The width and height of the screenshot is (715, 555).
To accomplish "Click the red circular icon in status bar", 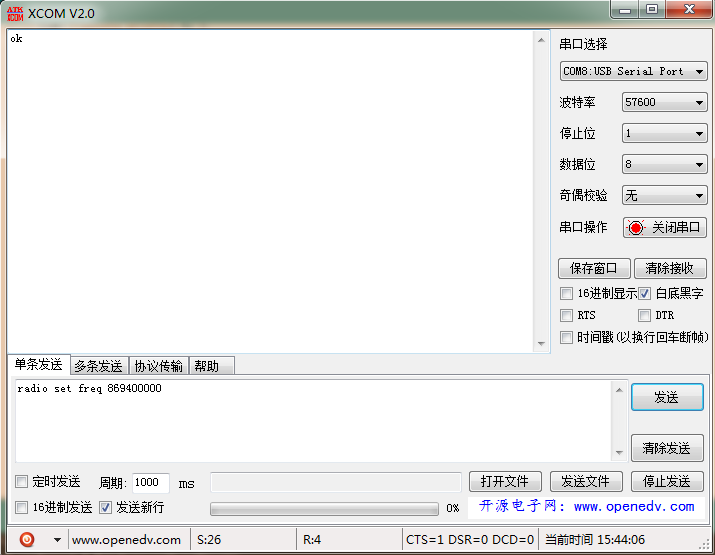I will click(x=27, y=539).
